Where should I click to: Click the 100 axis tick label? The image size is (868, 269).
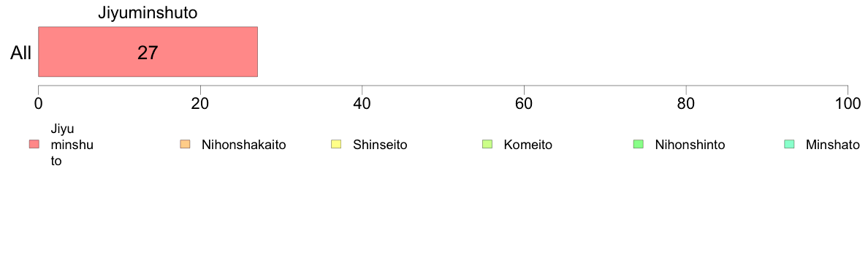coord(847,103)
